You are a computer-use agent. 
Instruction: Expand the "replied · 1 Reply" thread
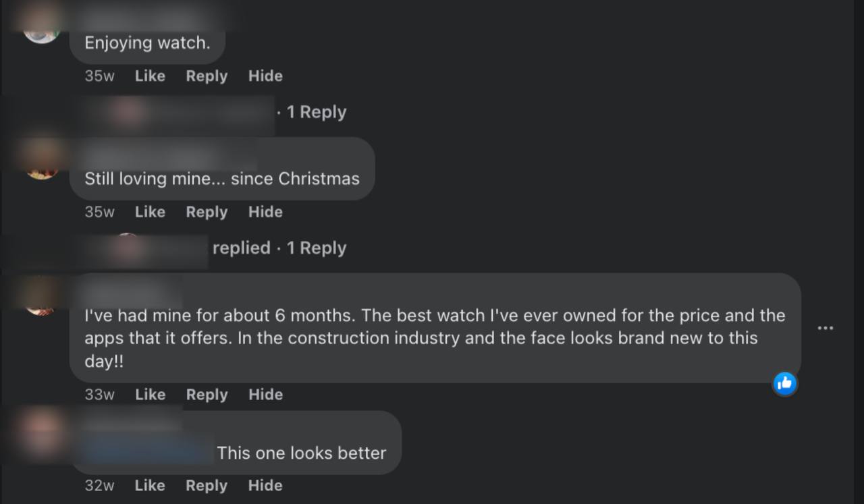[x=279, y=248]
